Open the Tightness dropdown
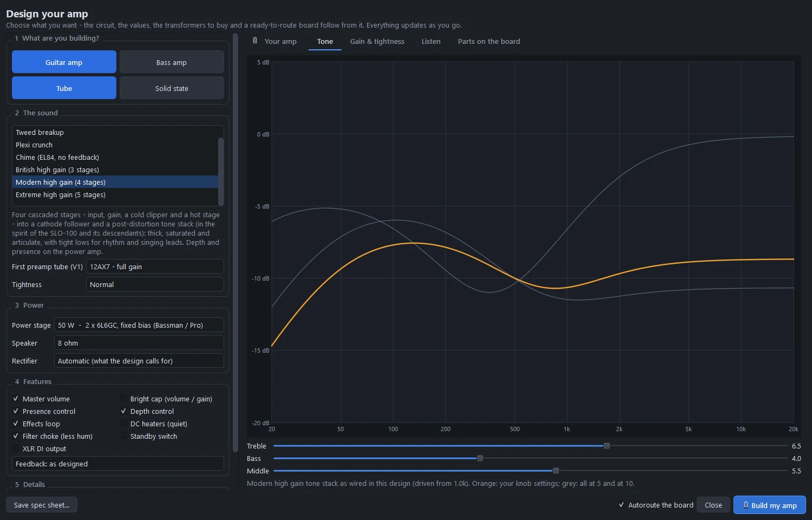Viewport: 812px width, 520px height. click(155, 284)
